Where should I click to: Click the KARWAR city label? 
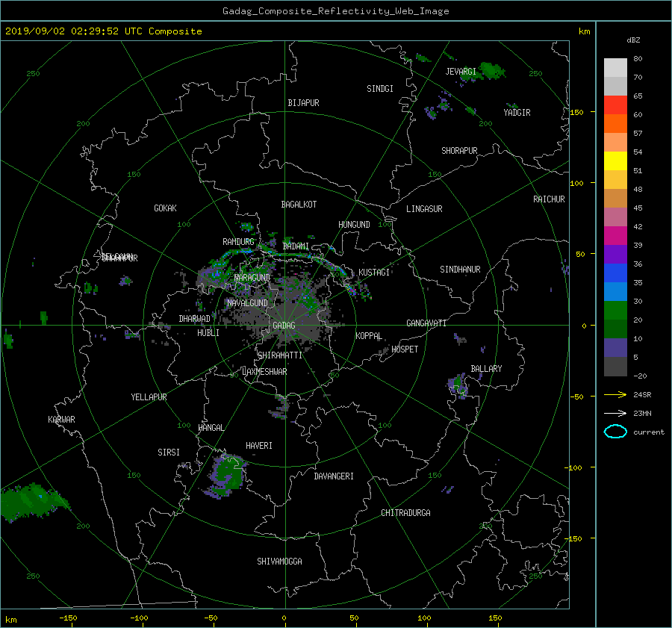pyautogui.click(x=61, y=419)
